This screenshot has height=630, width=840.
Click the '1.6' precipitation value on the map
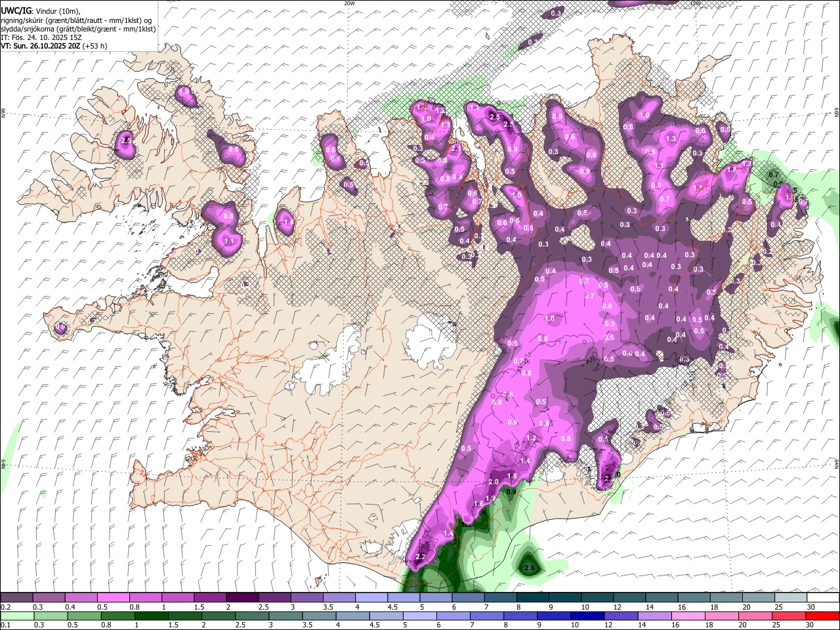tap(478, 504)
